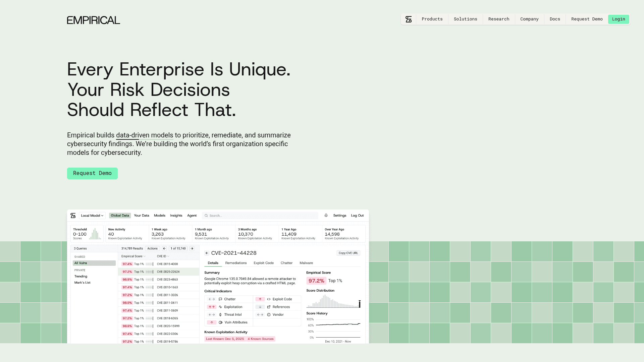Select row CVE-2011-0611

159,303
